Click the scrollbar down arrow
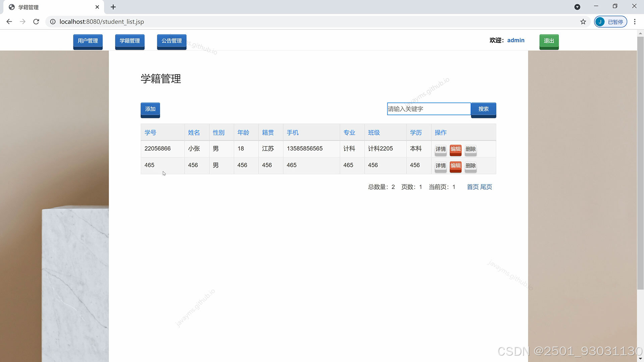The width and height of the screenshot is (644, 362). point(640,359)
